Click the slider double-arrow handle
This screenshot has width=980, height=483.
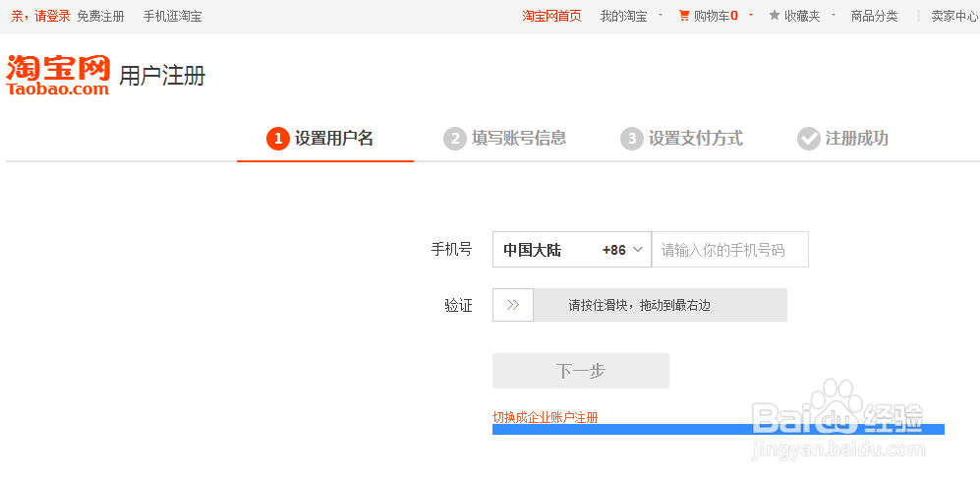(x=513, y=305)
